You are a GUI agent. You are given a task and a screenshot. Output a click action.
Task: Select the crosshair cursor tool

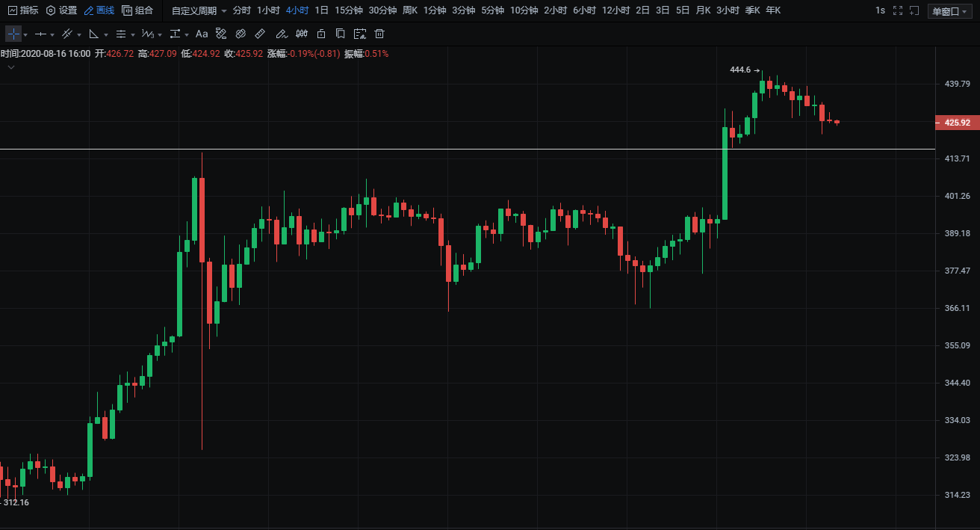pos(13,34)
